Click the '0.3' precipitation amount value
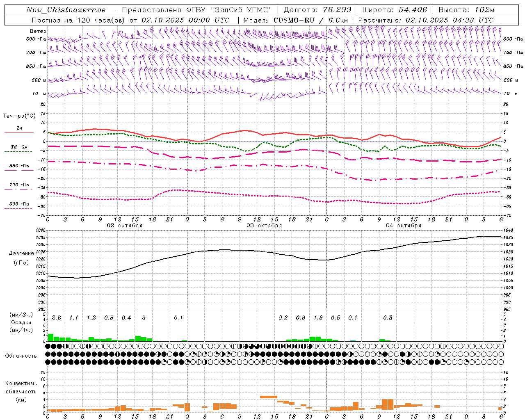The image size is (525, 420). (x=388, y=318)
